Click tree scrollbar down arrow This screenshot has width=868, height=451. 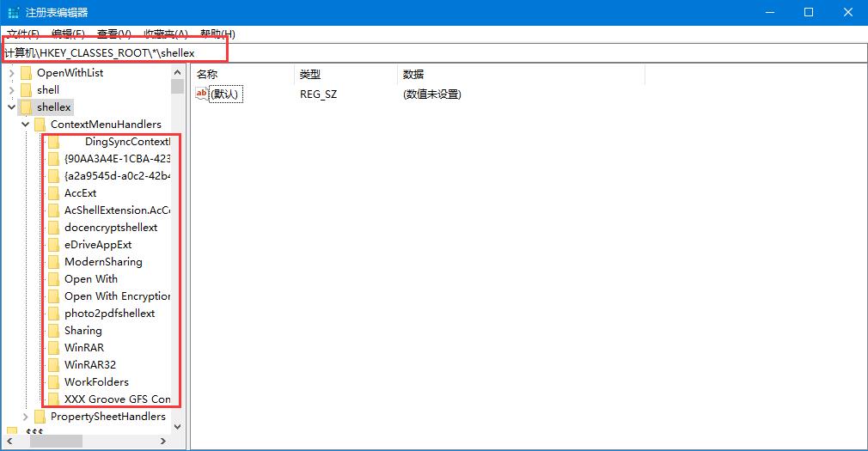[178, 427]
